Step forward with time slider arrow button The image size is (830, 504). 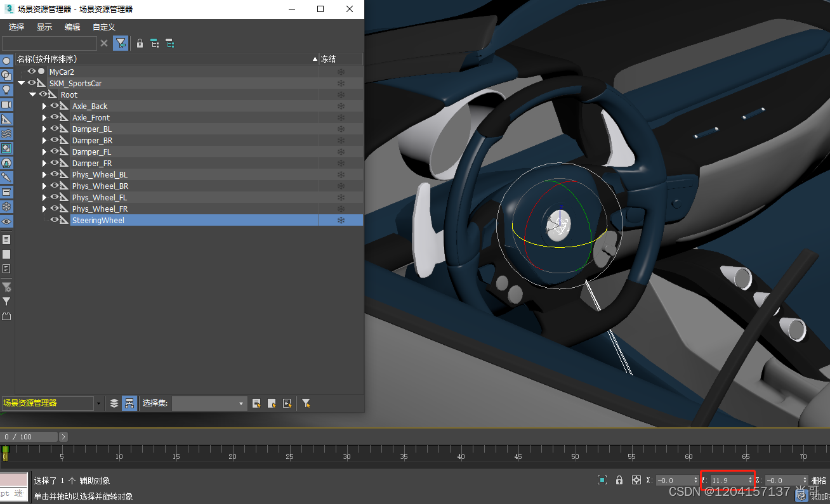point(63,437)
